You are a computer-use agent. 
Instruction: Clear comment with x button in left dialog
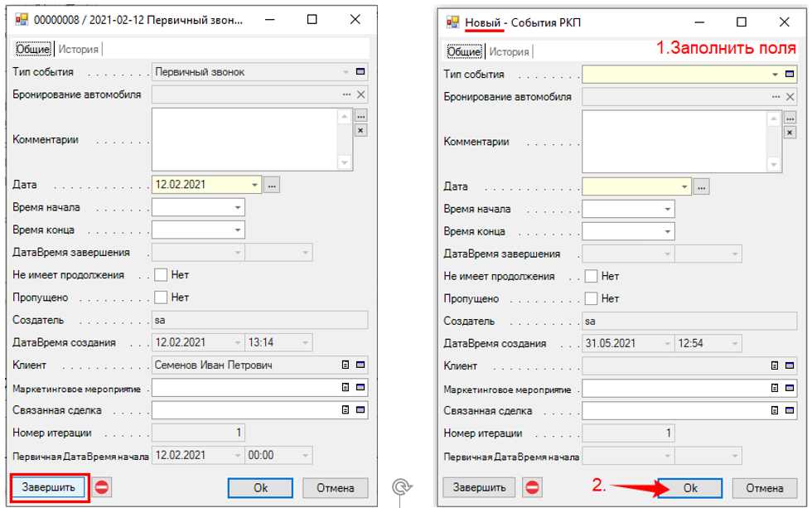point(360,131)
